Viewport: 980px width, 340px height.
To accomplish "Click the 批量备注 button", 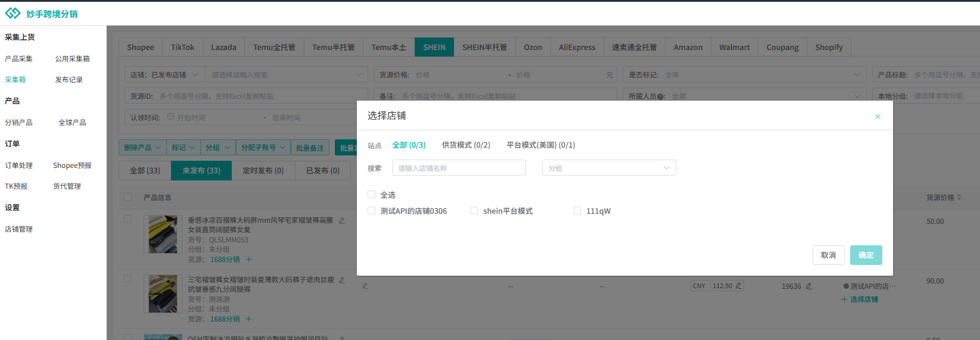I will pos(310,148).
